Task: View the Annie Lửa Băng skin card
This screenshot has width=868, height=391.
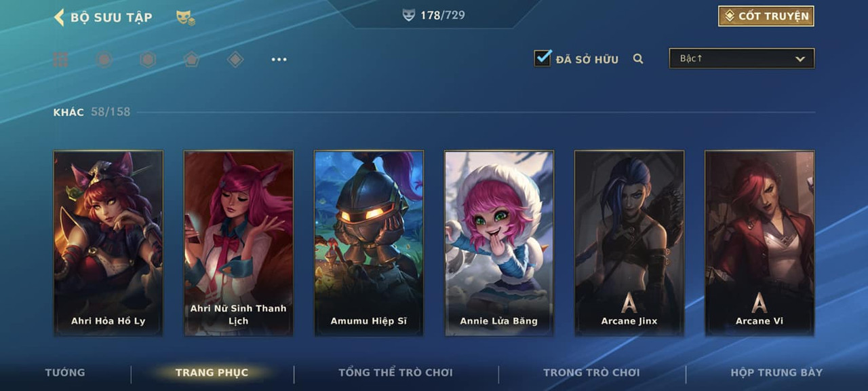Action: [x=499, y=243]
